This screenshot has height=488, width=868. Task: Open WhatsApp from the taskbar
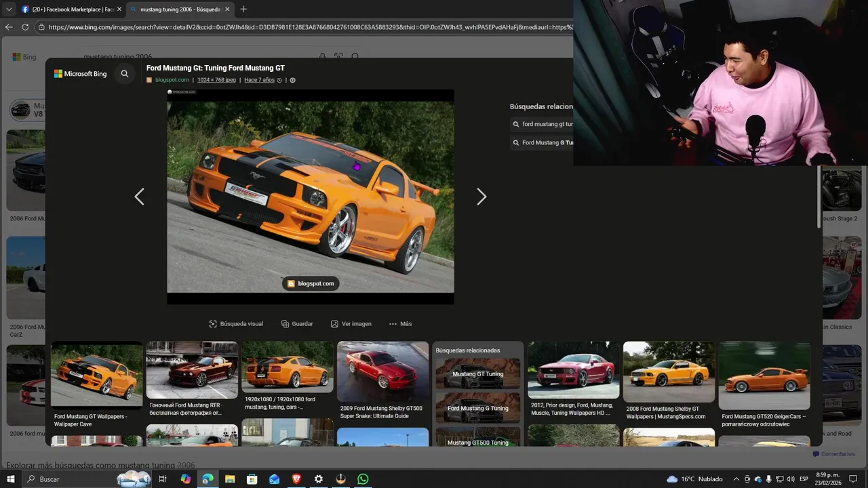363,479
